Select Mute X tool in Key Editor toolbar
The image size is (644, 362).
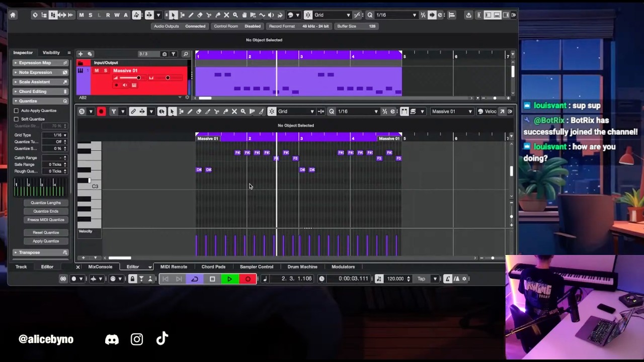(234, 112)
